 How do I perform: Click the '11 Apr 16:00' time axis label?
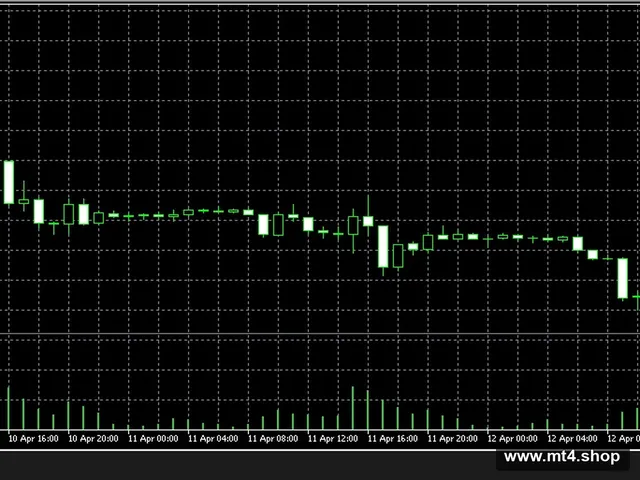(393, 439)
